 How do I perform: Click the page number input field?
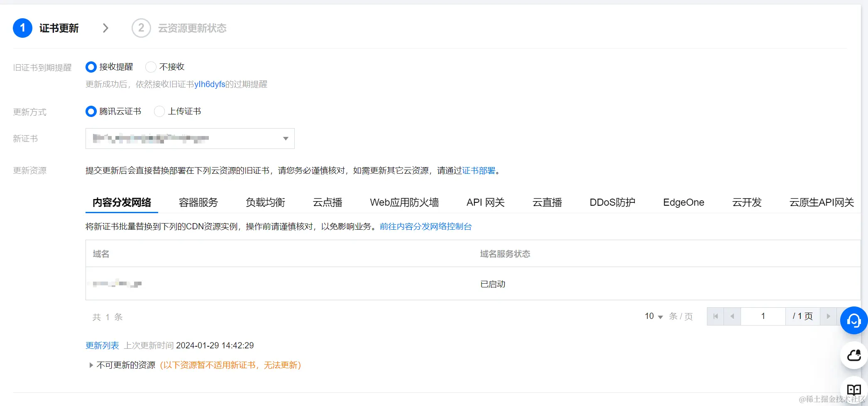pos(763,316)
